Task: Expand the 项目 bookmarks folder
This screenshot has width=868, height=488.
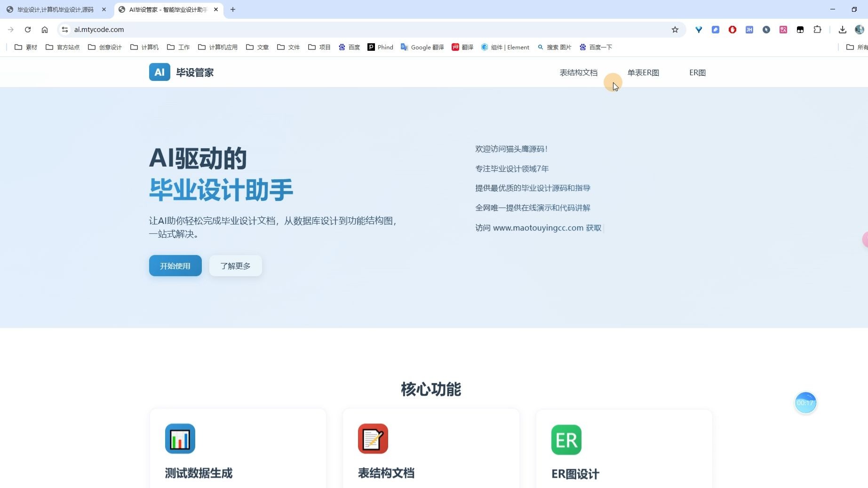Action: [319, 47]
